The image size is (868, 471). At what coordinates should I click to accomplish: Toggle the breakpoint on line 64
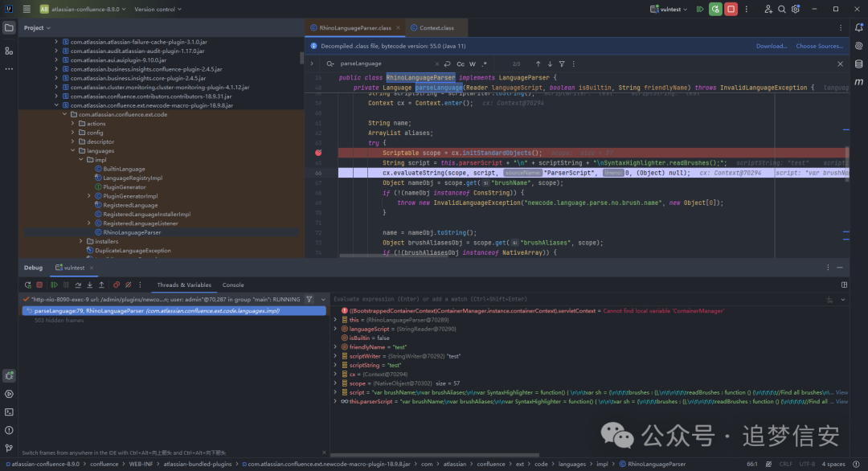coord(318,153)
